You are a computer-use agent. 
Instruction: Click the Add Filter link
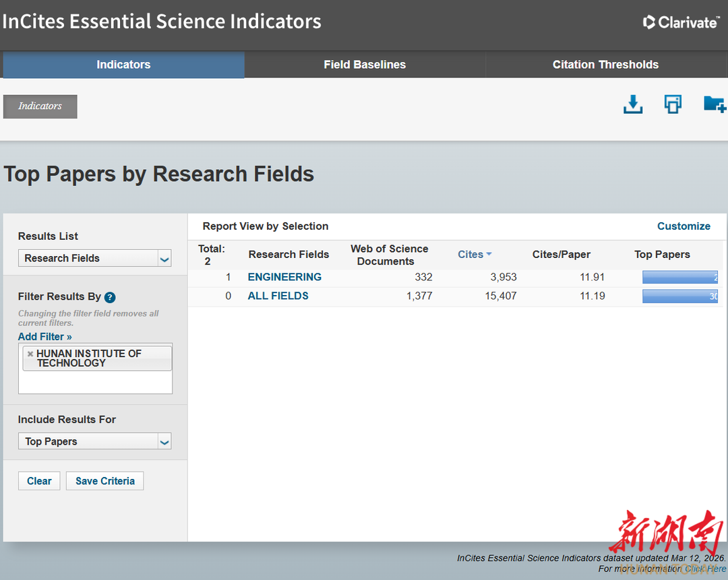(44, 337)
